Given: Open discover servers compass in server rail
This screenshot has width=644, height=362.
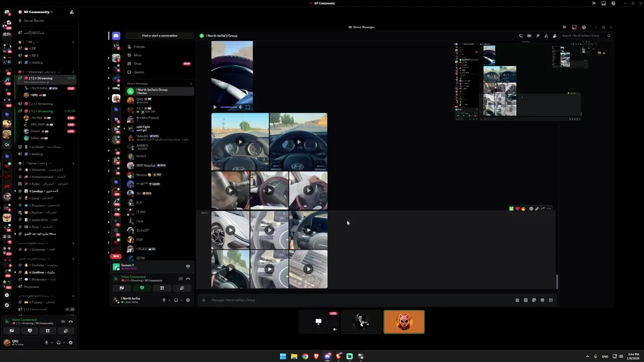Looking at the screenshot, I should (7, 305).
